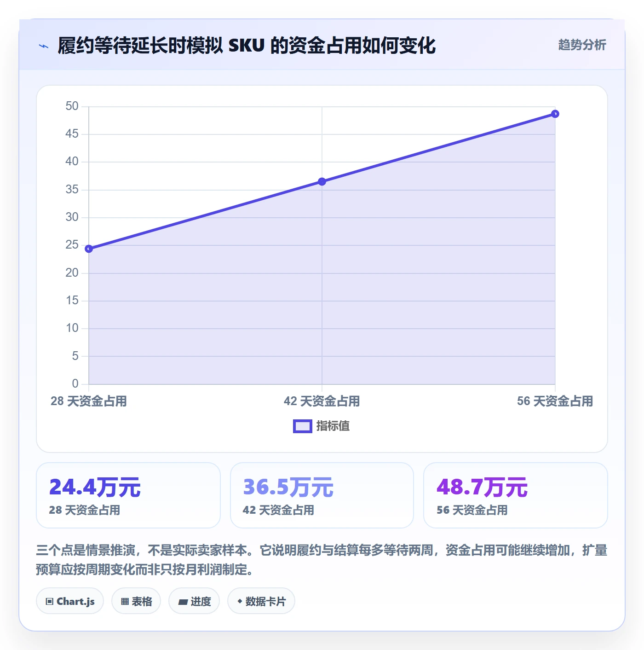Screen dimensions: 644x650
Task: Click the 48.7万元 value card figure
Action: coord(482,487)
